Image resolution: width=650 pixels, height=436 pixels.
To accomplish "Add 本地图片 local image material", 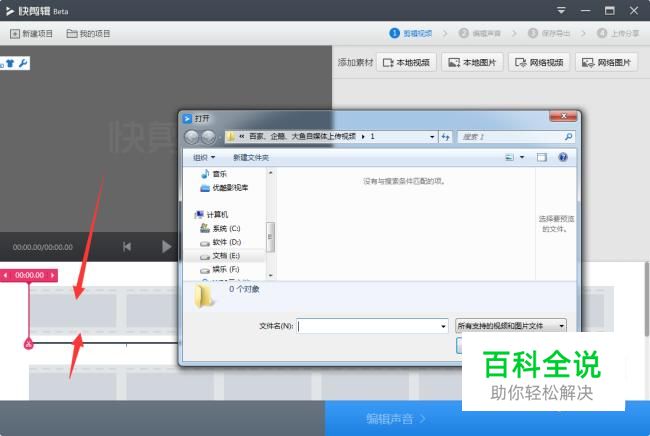I will point(472,63).
